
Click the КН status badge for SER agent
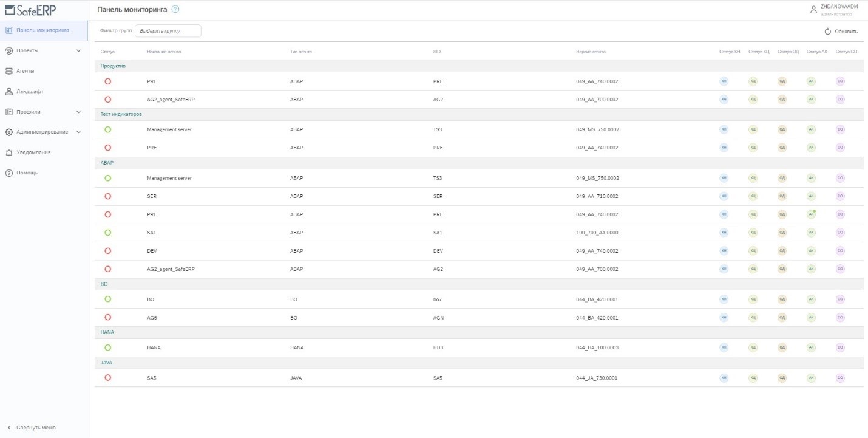(x=724, y=196)
